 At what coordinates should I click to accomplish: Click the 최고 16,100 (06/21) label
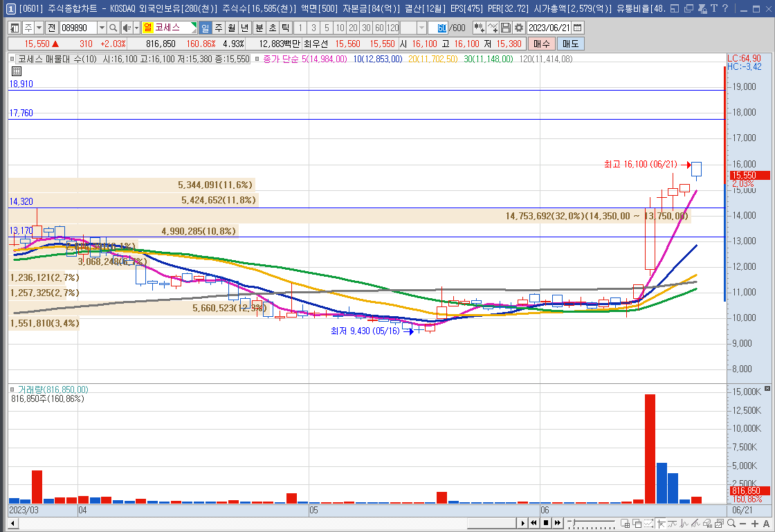641,165
